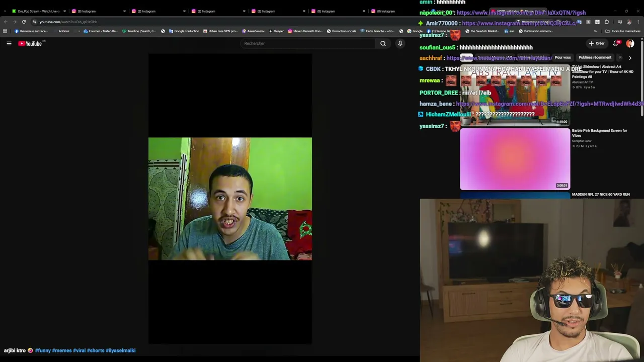Select the Pour vous filter chip
This screenshot has width=644, height=362.
(562, 58)
